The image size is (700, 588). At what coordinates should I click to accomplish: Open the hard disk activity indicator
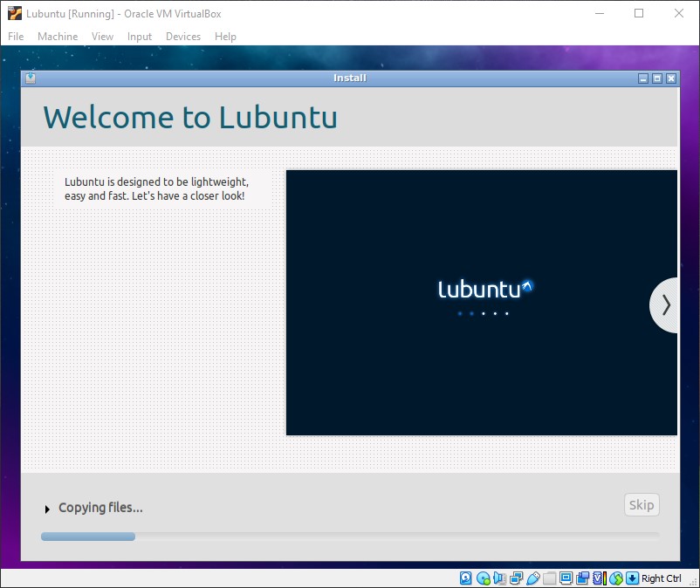click(465, 578)
